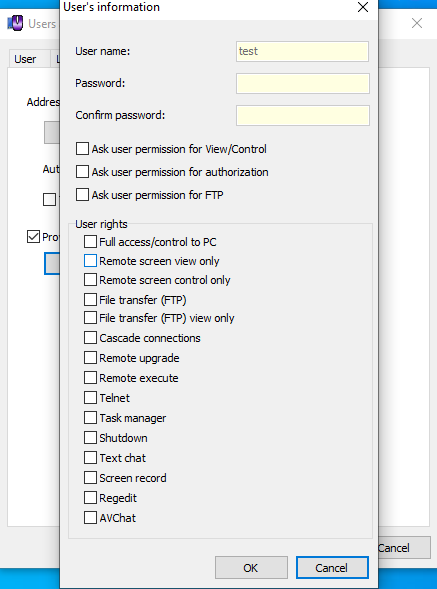Switch to the User tab
The image size is (437, 589).
point(25,59)
